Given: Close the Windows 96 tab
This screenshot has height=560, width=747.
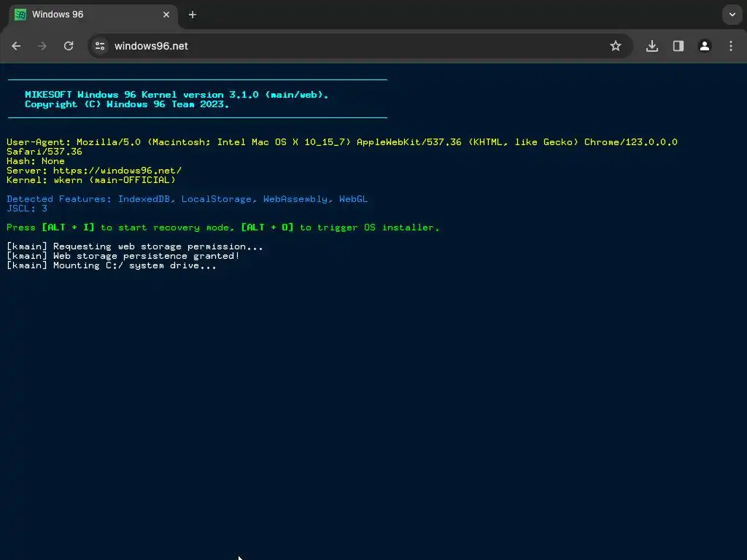Looking at the screenshot, I should click(x=166, y=15).
